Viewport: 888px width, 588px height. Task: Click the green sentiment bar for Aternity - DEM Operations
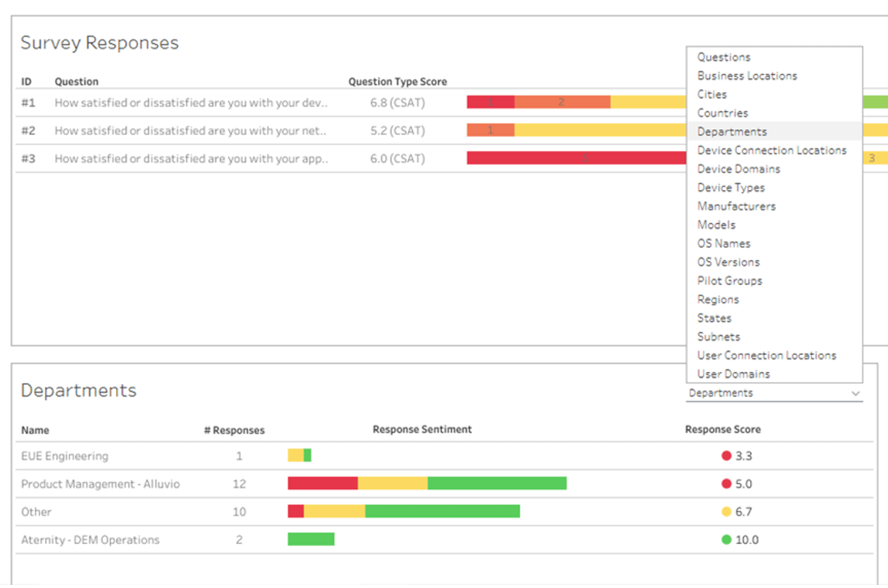click(310, 539)
